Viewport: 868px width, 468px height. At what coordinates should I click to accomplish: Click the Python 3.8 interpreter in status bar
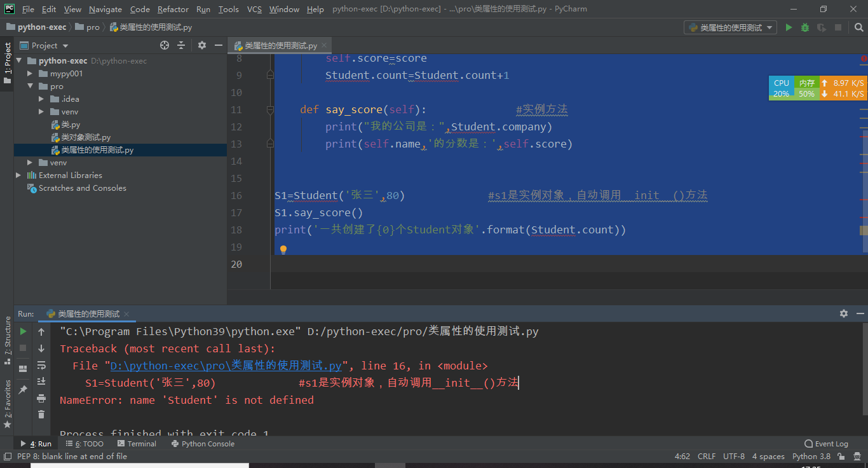point(811,456)
